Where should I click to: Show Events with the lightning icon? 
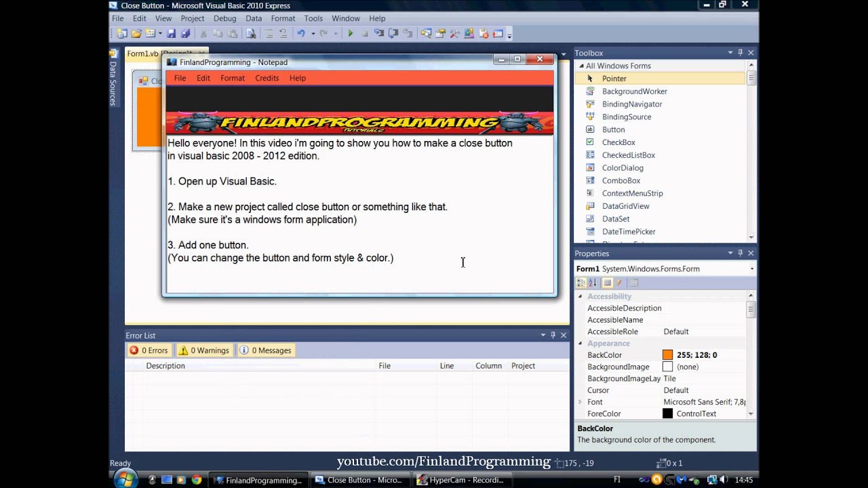[x=618, y=283]
